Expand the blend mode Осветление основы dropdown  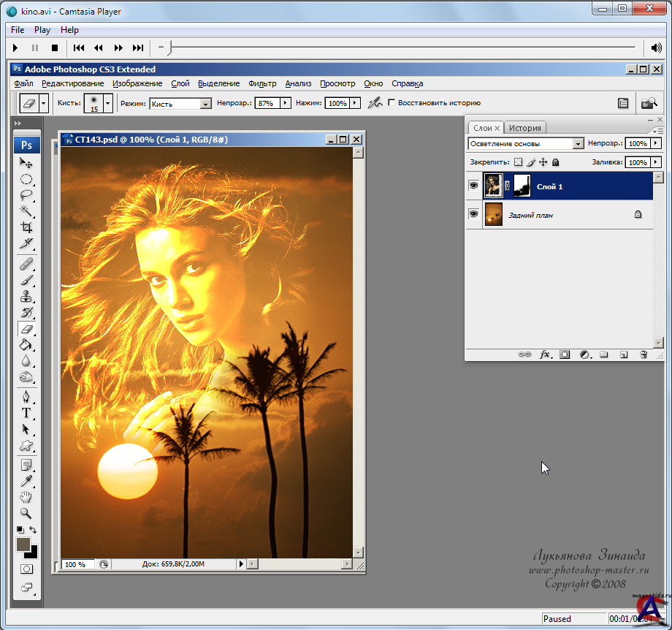click(x=578, y=144)
